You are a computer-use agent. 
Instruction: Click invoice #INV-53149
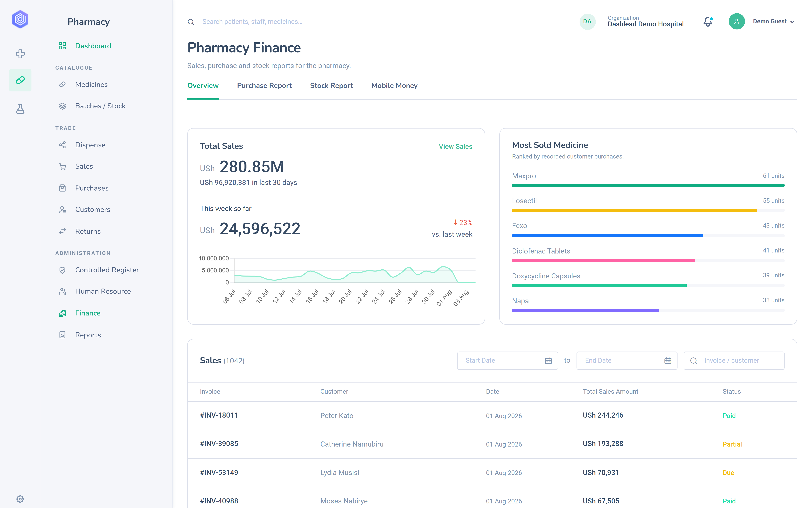coord(219,472)
